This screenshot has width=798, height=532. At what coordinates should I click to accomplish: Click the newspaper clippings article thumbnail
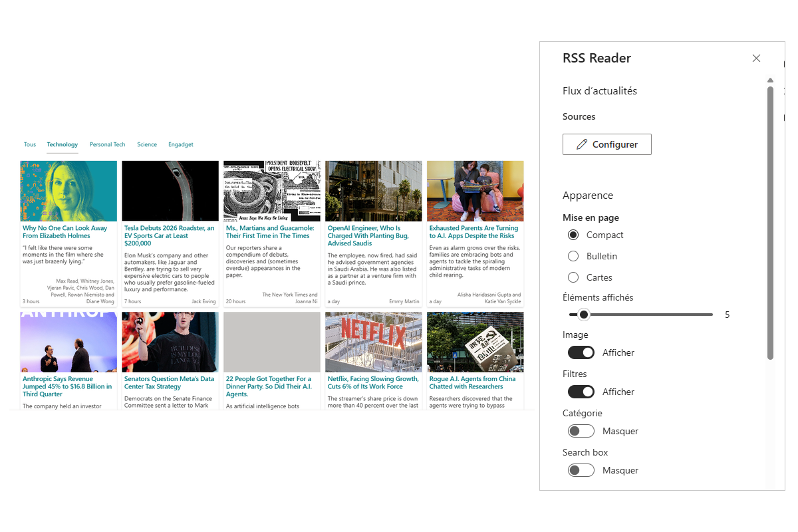[272, 191]
